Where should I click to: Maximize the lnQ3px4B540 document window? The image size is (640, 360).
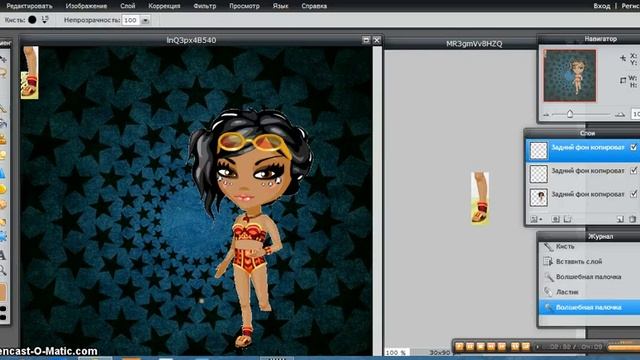(366, 40)
